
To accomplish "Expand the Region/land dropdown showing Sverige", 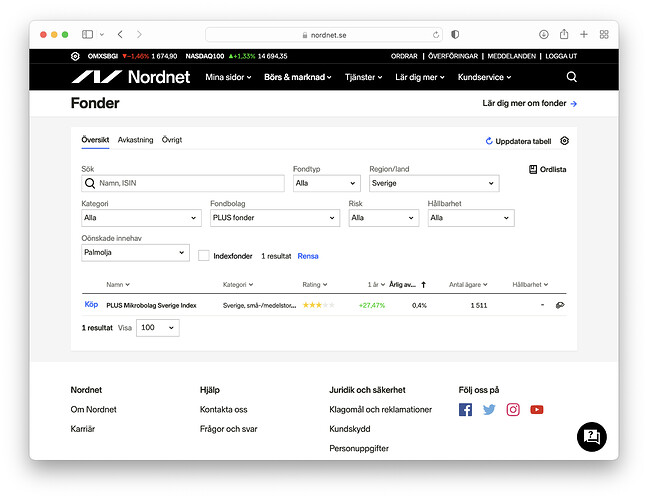I will (x=433, y=184).
